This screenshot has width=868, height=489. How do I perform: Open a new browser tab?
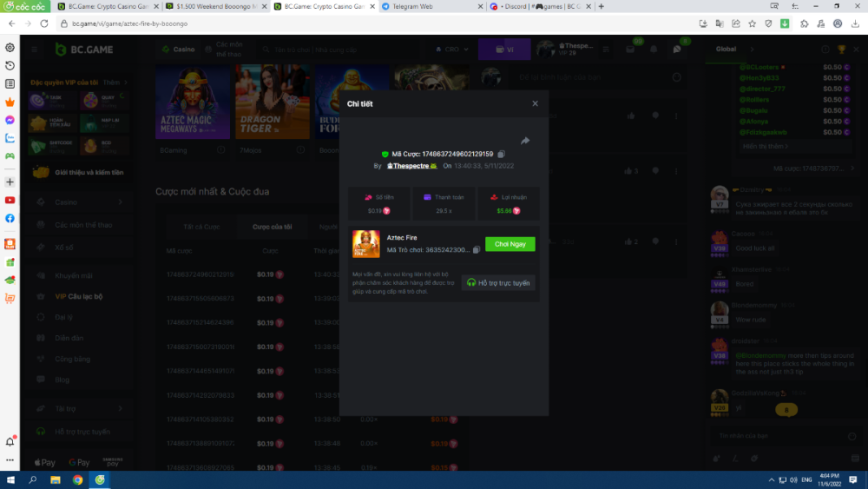602,6
